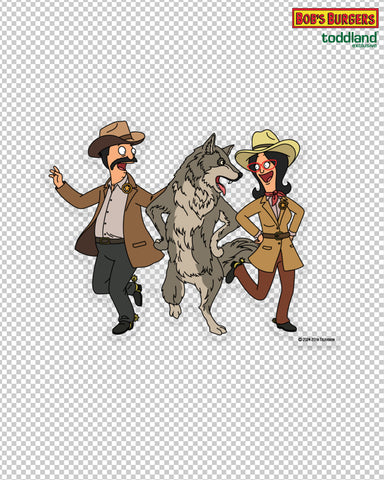Click the toddland exclusive logo
The height and width of the screenshot is (480, 384).
(x=350, y=39)
